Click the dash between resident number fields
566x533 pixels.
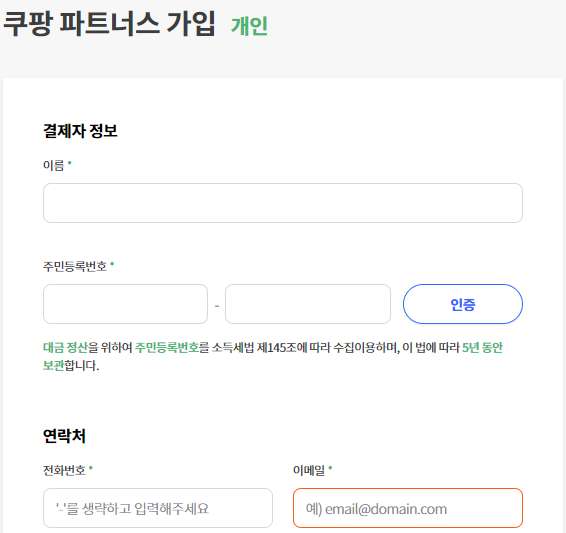217,306
